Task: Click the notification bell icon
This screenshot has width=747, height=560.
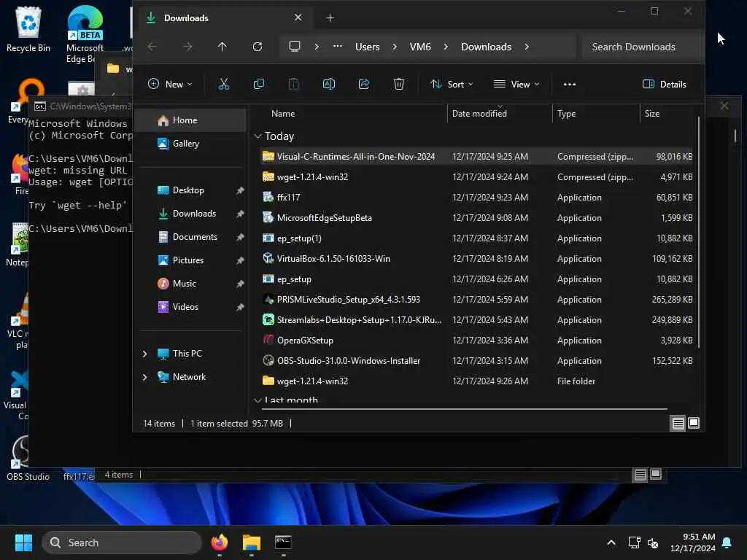Action: pos(727,542)
